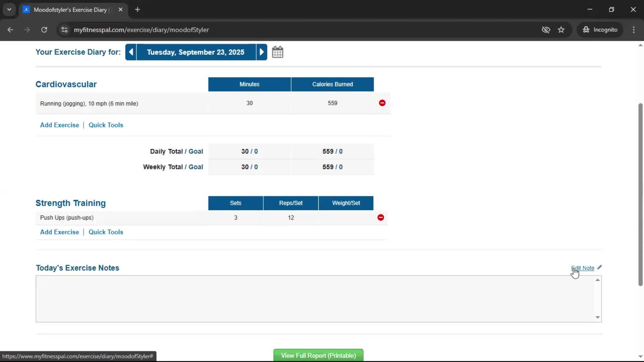This screenshot has width=644, height=362.
Task: Click the Daily Total minutes 30 / 0
Action: (250, 152)
